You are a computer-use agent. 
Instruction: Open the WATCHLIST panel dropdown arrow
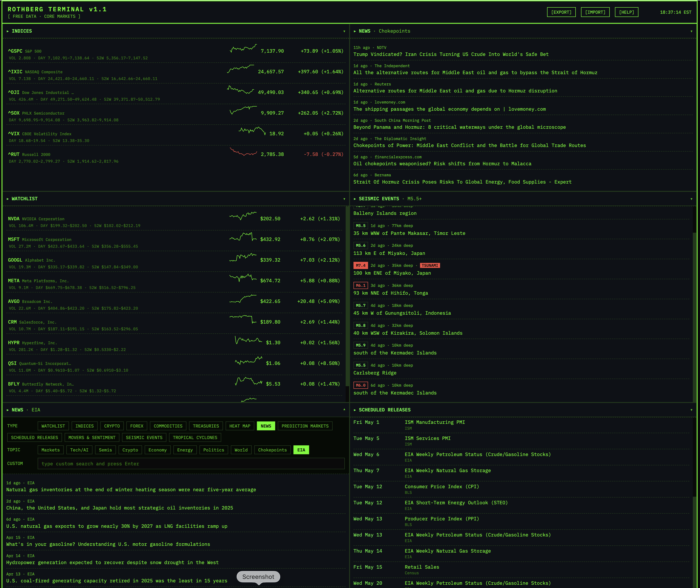click(x=344, y=199)
